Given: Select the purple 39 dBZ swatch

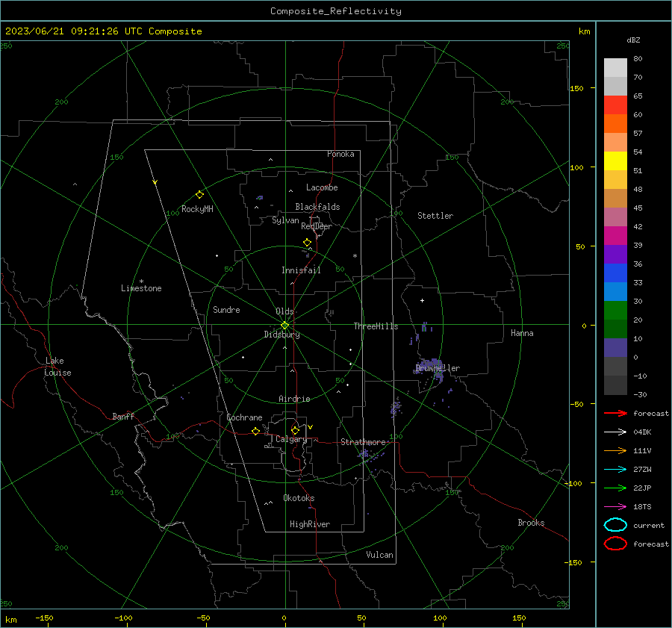Looking at the screenshot, I should (x=615, y=254).
